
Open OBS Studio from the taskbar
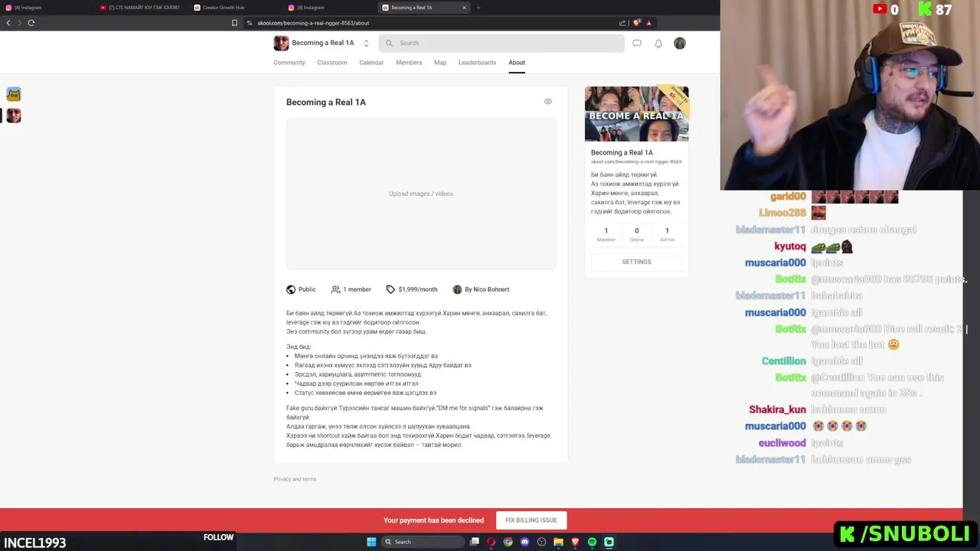tap(541, 542)
